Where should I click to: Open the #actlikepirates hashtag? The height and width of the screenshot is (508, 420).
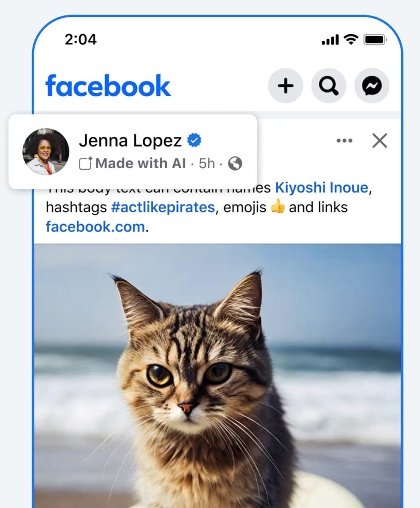(163, 207)
